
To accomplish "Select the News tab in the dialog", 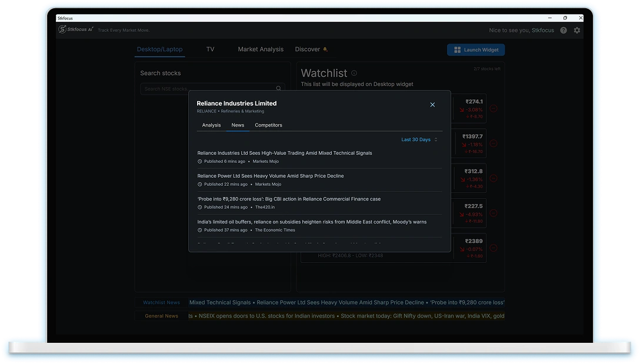I will pos(238,125).
